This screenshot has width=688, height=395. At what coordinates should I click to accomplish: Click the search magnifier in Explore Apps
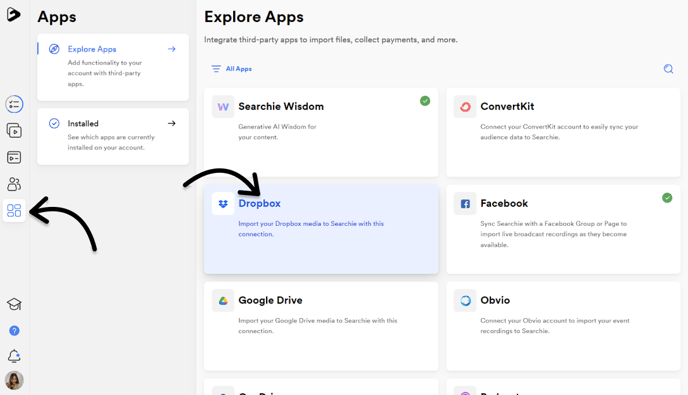point(668,69)
